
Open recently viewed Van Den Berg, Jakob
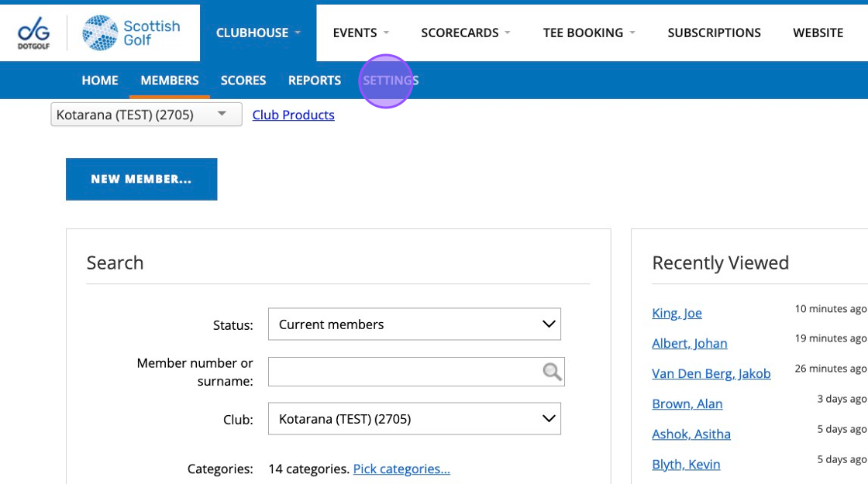click(711, 373)
